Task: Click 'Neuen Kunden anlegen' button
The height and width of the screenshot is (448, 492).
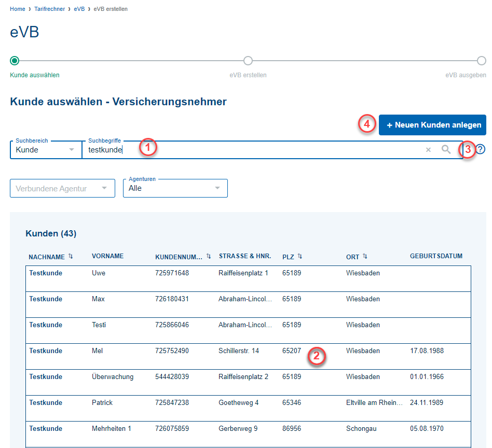Action: [x=432, y=125]
